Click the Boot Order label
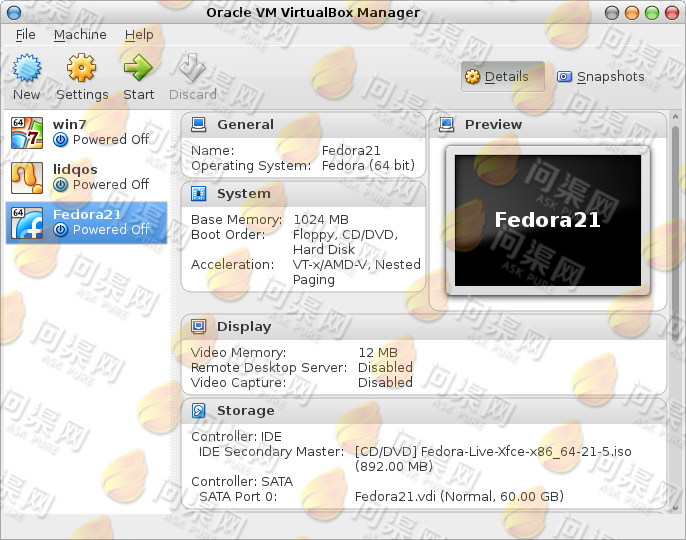686x540 pixels. tap(228, 235)
